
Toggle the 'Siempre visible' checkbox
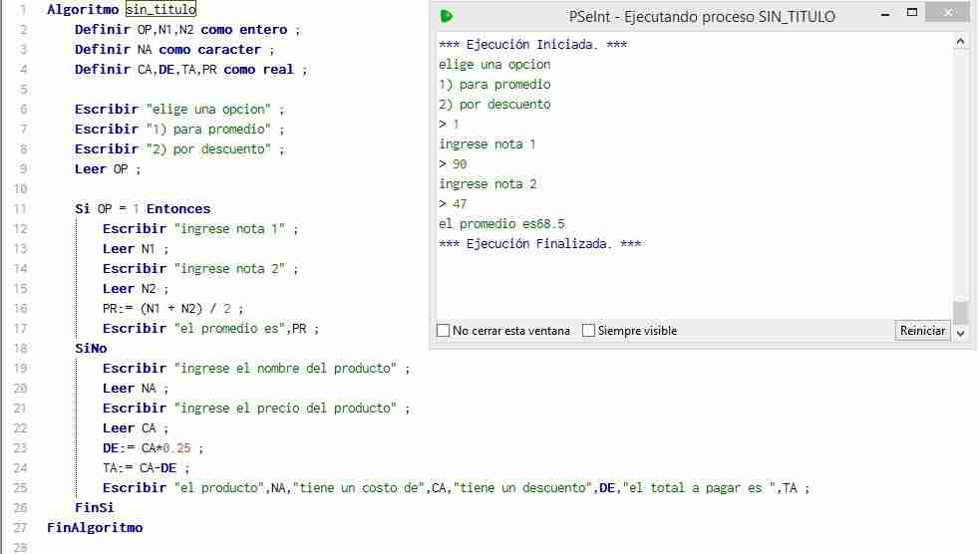[x=588, y=331]
